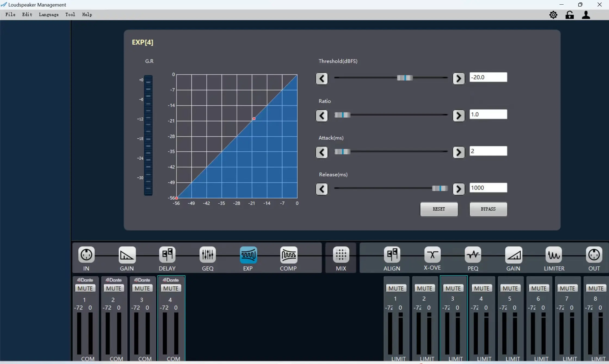This screenshot has height=364, width=609.
Task: Click the user account icon
Action: (586, 15)
